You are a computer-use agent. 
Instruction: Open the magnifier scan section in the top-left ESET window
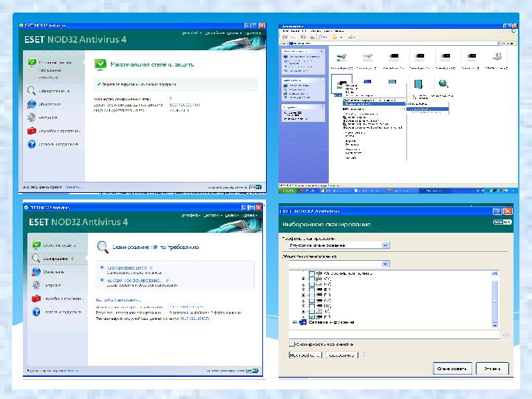(x=31, y=91)
